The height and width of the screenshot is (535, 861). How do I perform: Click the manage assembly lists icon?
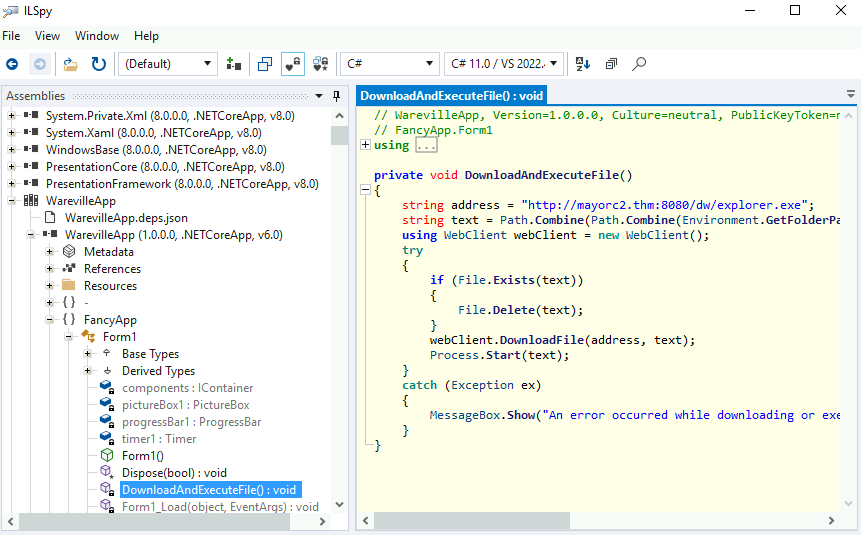(234, 64)
